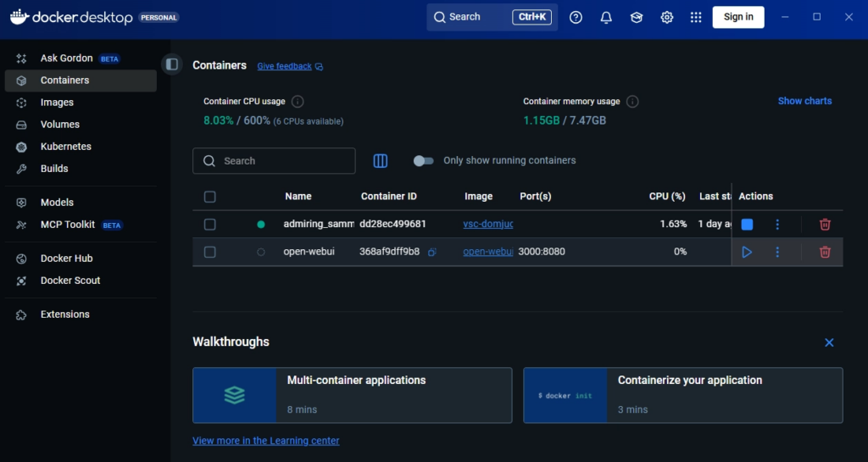
Task: Open the open-webui container name
Action: [x=309, y=252]
